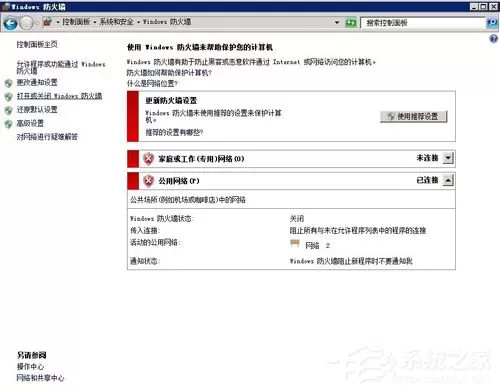Click red shield icon beside 家庭或工作网络
Image resolution: width=500 pixels, height=392 pixels.
149,159
